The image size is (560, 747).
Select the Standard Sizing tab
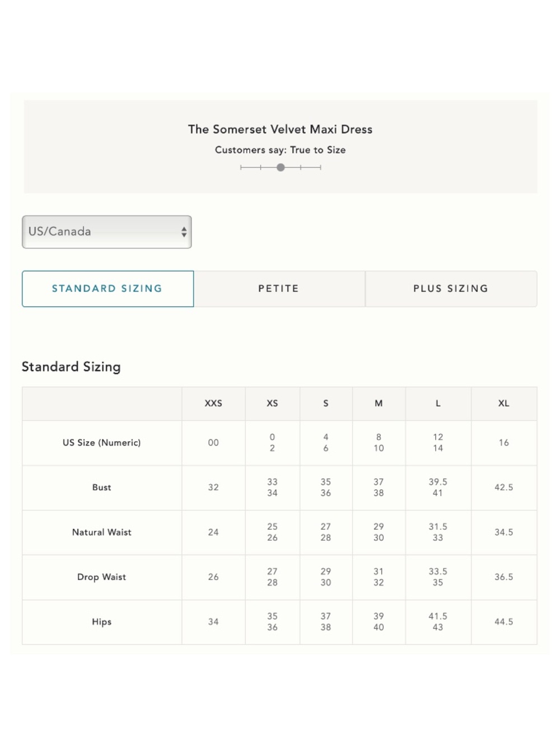coord(108,289)
